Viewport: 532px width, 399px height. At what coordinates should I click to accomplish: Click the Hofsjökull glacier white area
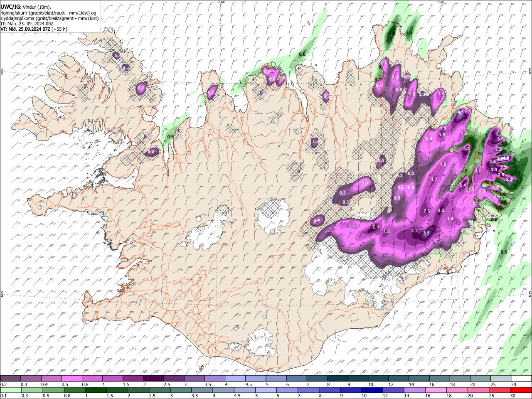[273, 215]
